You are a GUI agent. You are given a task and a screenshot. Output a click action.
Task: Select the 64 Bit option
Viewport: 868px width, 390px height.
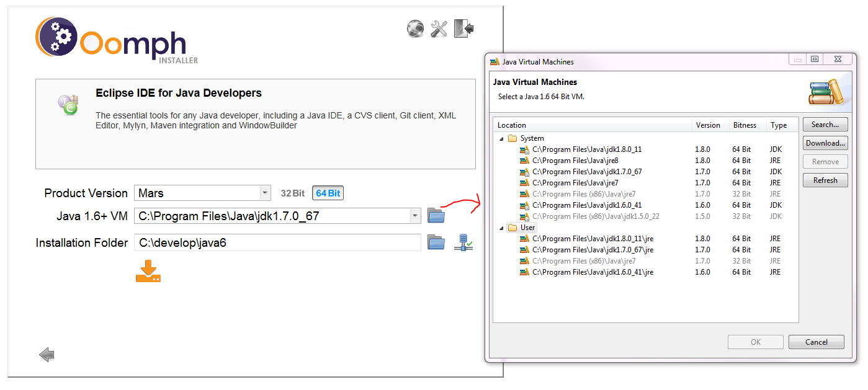[x=328, y=193]
